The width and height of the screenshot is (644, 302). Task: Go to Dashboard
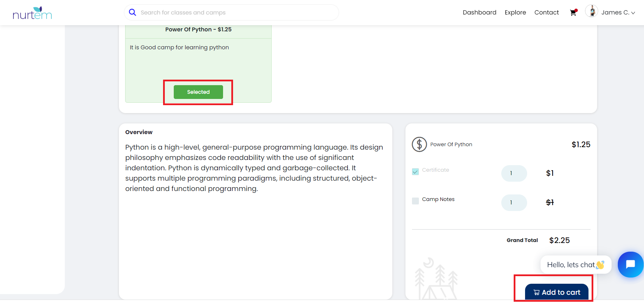pyautogui.click(x=479, y=12)
